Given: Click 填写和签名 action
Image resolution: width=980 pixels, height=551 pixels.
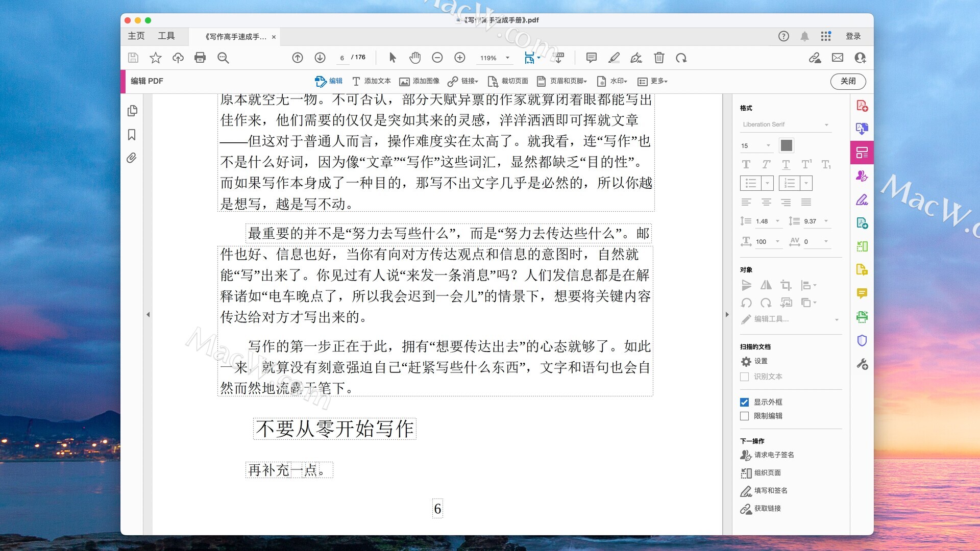Looking at the screenshot, I should pos(764,491).
